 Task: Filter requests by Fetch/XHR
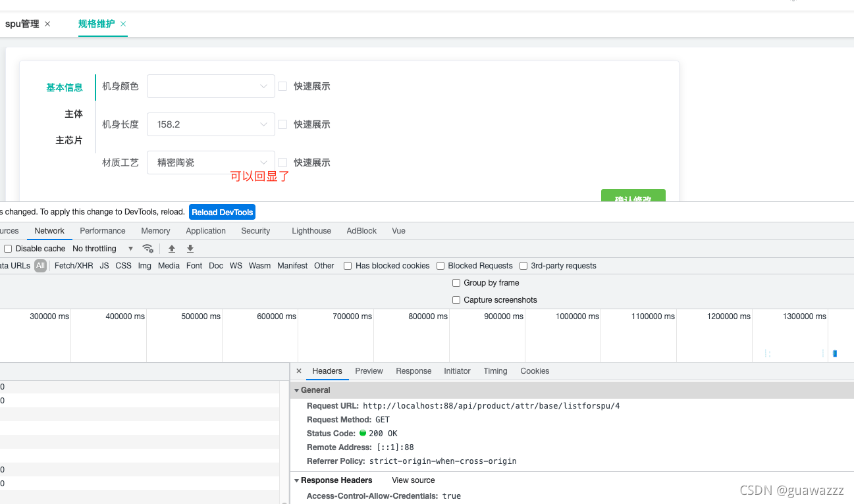pyautogui.click(x=74, y=266)
